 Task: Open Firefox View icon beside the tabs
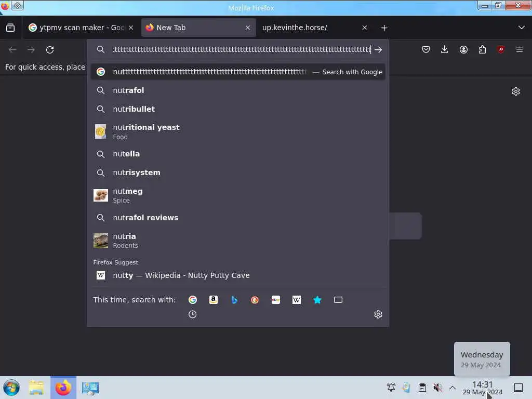(10, 28)
